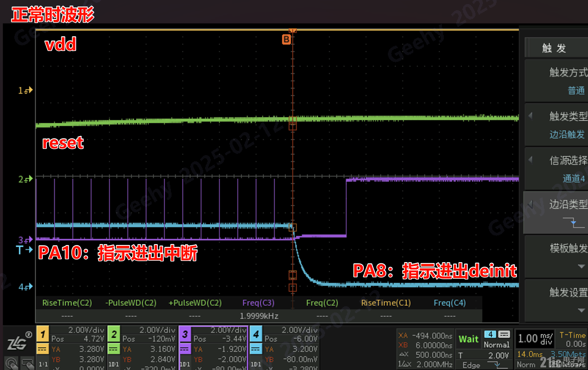Open 触发方式 普通 menu item
This screenshot has width=588, height=370.
(x=556, y=81)
